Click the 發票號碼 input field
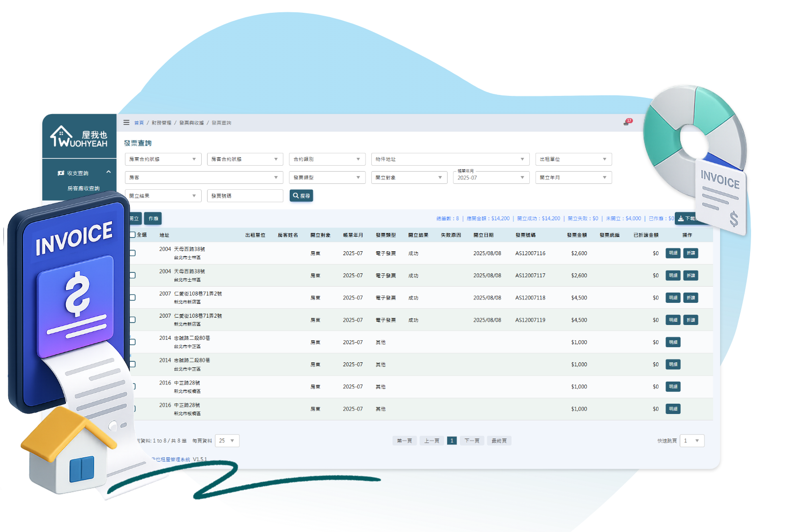 point(245,196)
